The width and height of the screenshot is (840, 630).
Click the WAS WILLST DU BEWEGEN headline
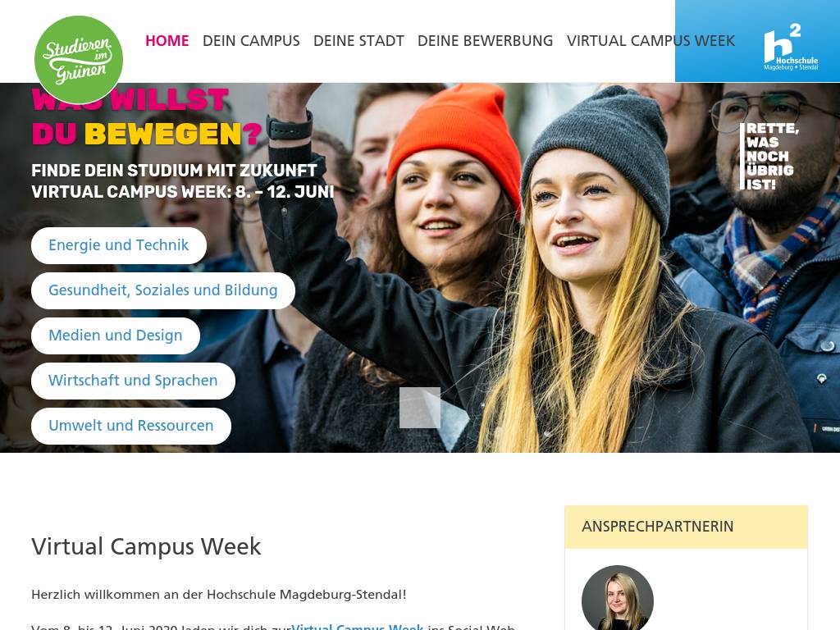tap(147, 117)
